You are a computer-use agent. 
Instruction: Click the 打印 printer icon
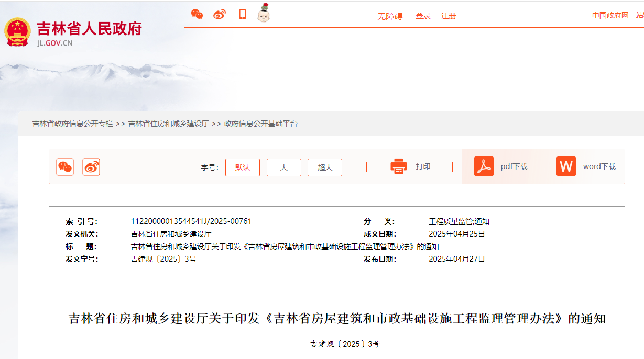[399, 166]
